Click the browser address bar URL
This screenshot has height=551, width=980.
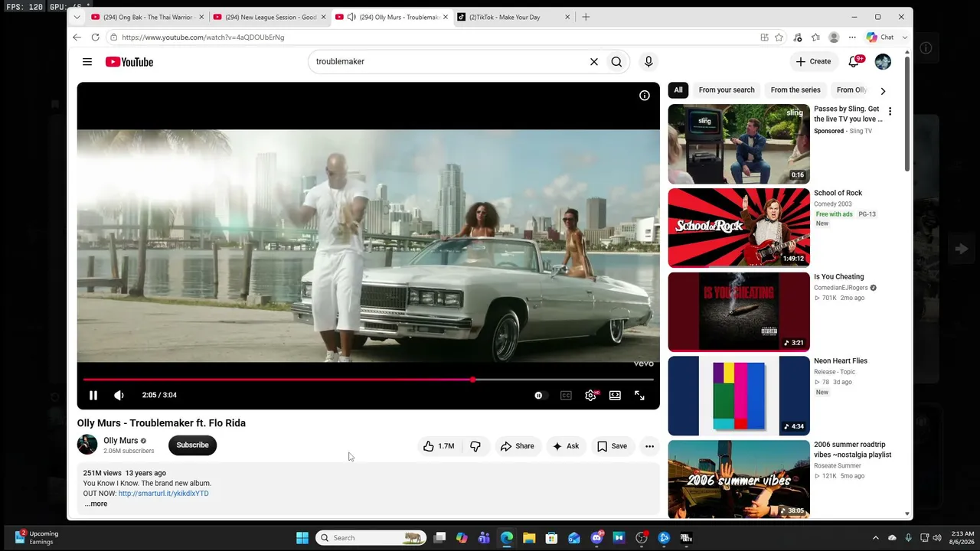coord(203,37)
